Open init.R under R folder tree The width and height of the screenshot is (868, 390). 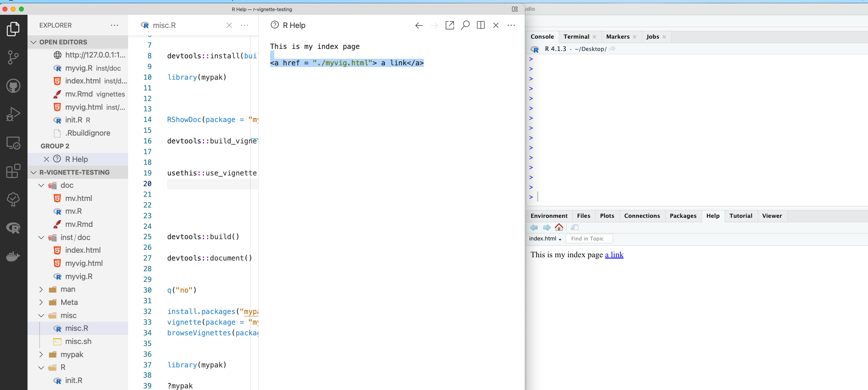tap(78, 381)
